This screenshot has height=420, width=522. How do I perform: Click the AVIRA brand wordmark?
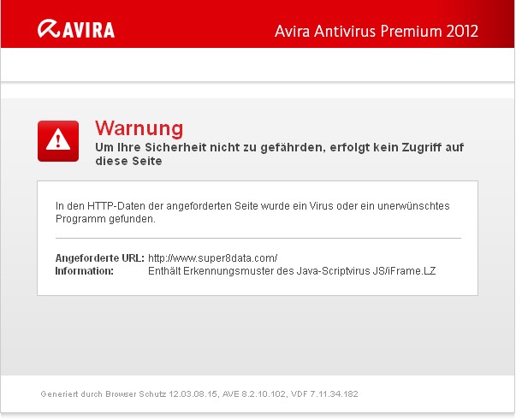coord(88,30)
